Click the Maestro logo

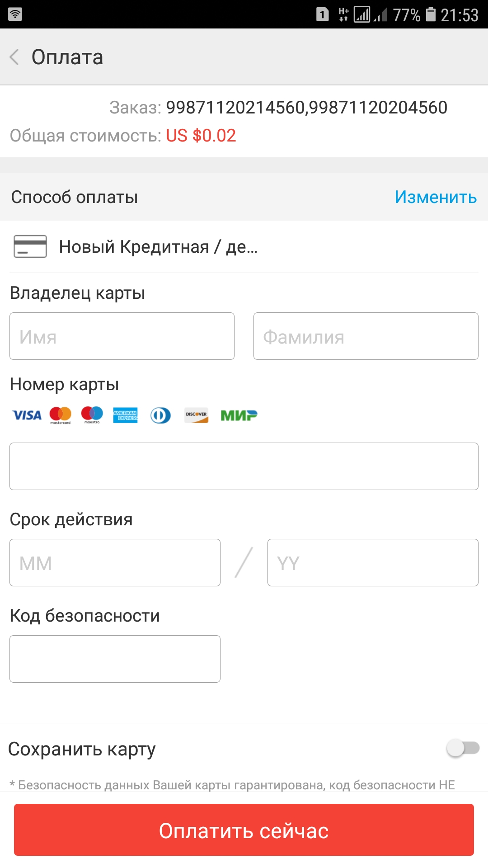[92, 415]
